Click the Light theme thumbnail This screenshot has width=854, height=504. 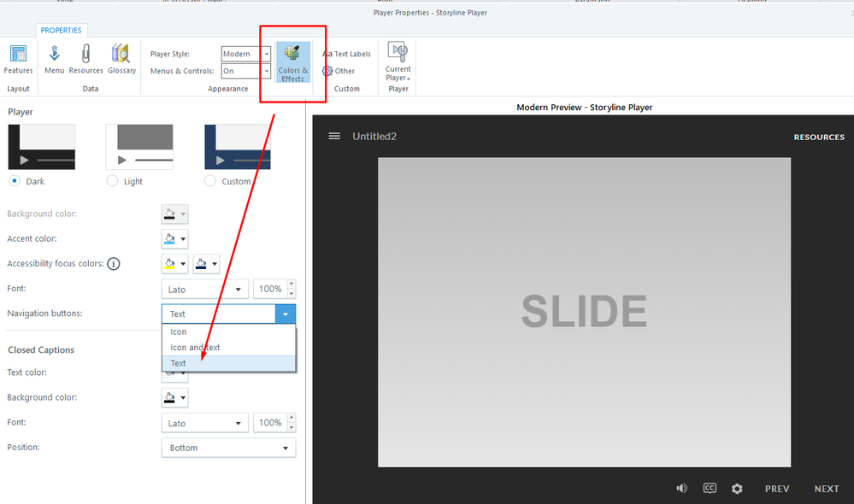click(139, 147)
